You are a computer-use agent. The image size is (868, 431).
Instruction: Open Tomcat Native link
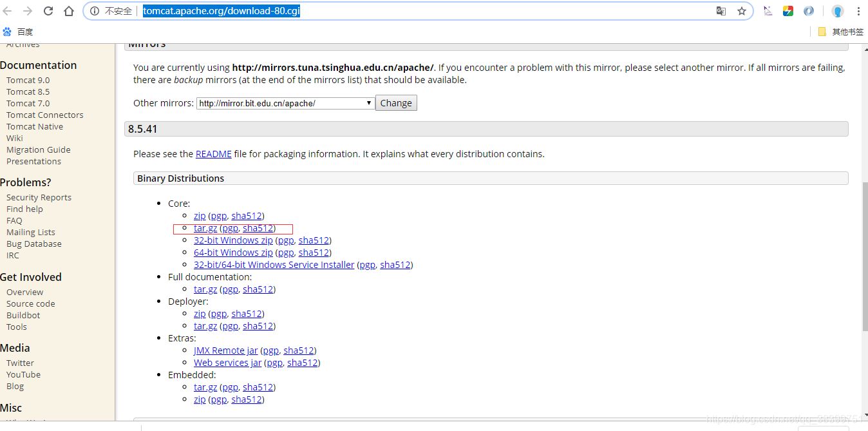point(35,126)
